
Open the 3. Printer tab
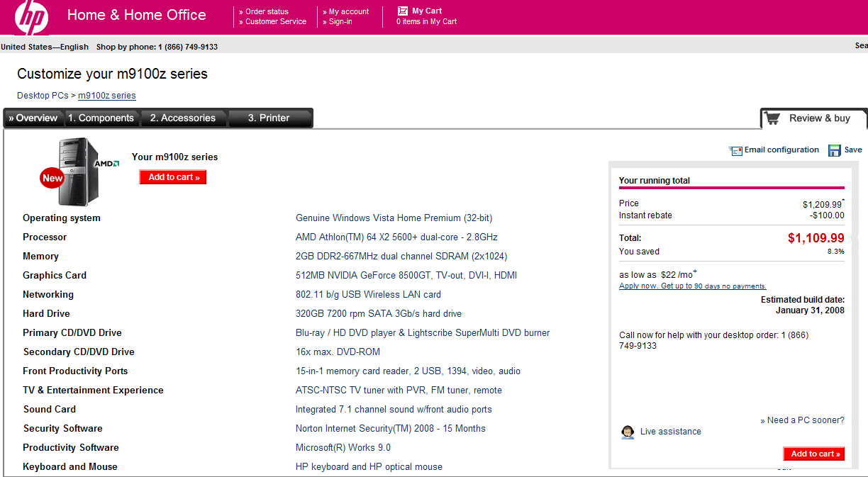269,118
